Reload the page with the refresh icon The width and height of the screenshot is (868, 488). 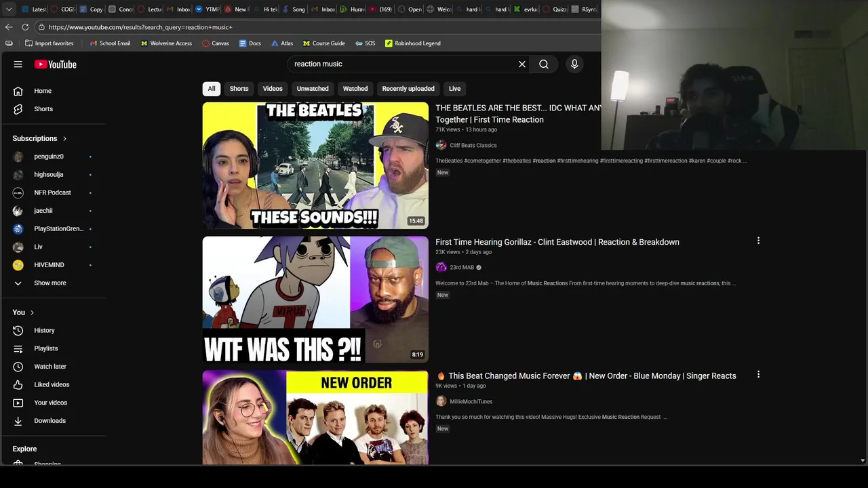pyautogui.click(x=25, y=27)
